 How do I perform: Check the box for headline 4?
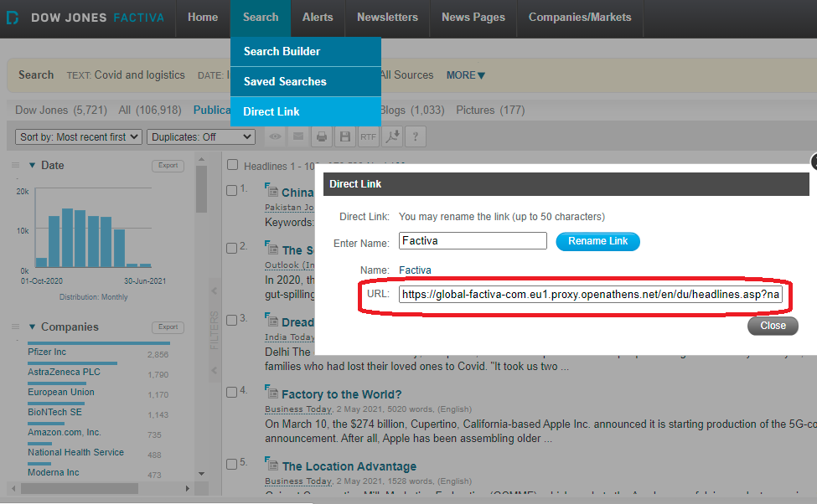pyautogui.click(x=231, y=391)
